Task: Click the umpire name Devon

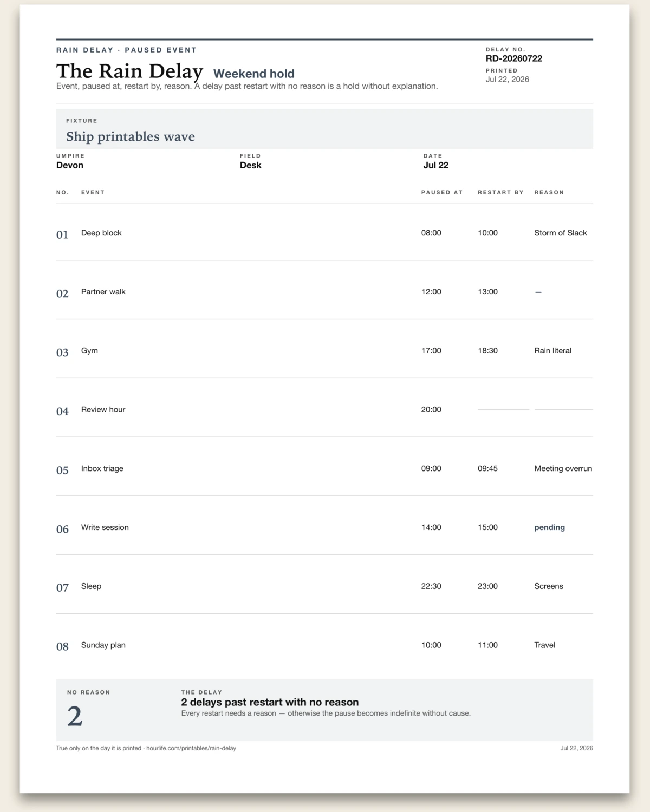Action: [x=70, y=165]
